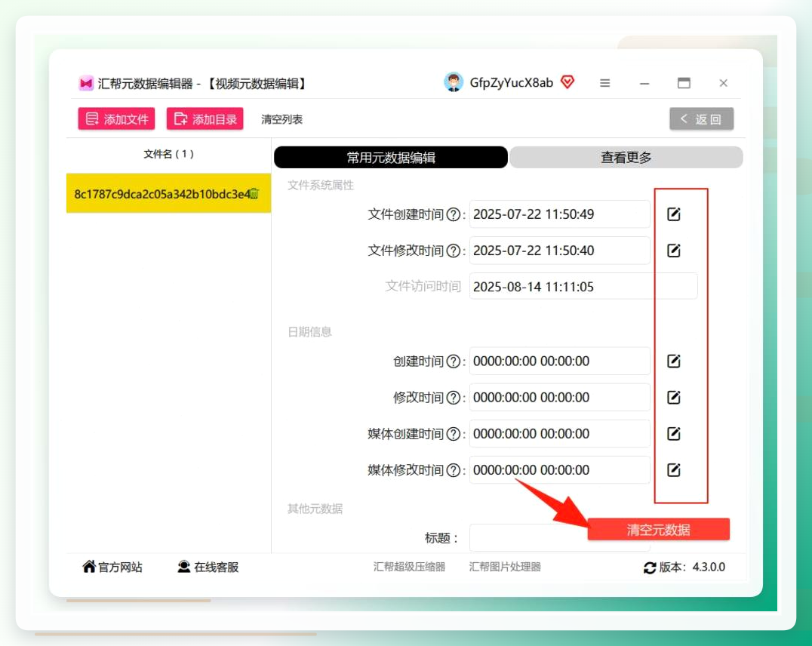This screenshot has width=812, height=646.
Task: Click the 文件访问时间 date field
Action: (x=583, y=287)
